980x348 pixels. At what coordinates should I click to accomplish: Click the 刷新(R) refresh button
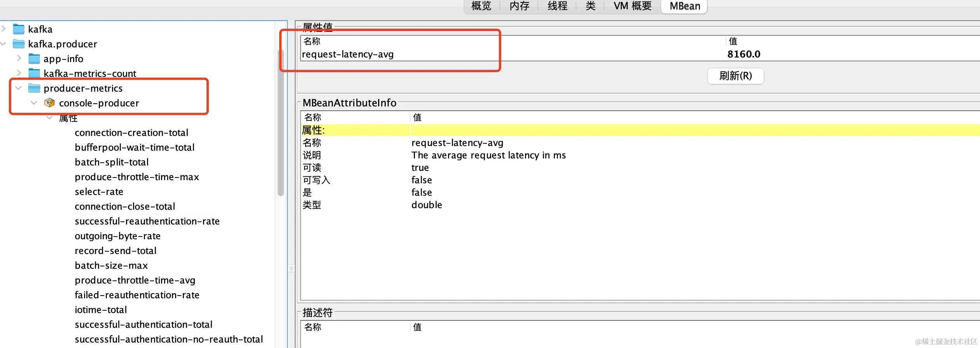(735, 76)
